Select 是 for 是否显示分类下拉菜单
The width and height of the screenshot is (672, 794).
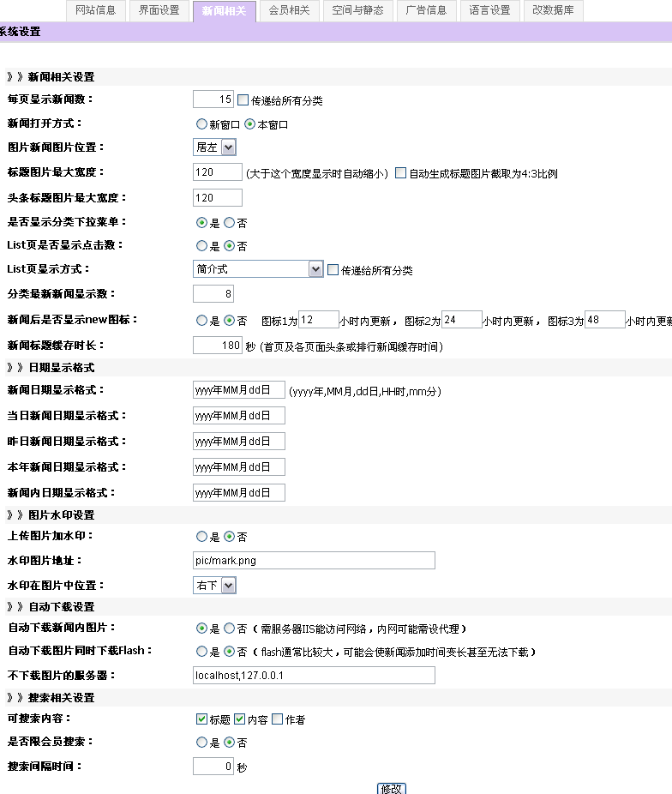pos(202,222)
